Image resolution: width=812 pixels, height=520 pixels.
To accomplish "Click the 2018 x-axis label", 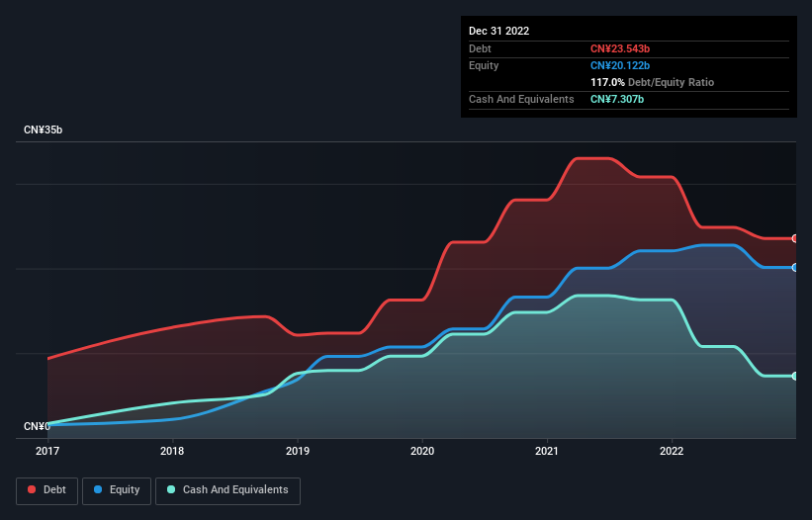I will pyautogui.click(x=172, y=451).
